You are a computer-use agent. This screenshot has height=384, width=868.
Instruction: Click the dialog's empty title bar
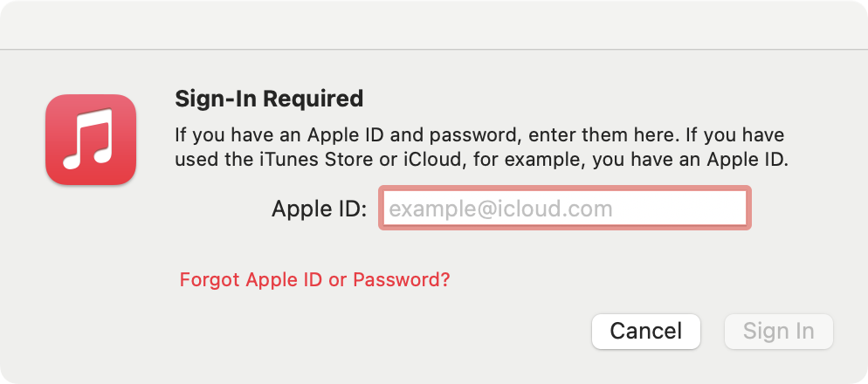coord(434,24)
